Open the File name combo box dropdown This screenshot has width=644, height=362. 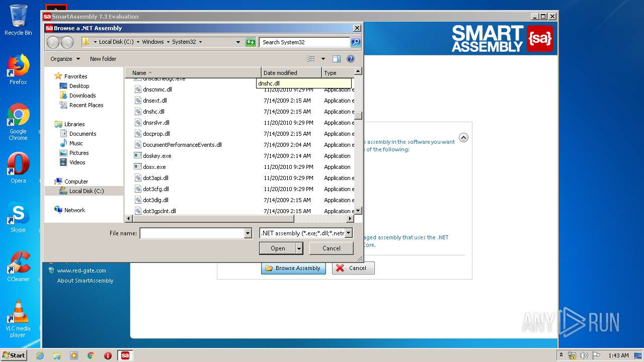248,233
